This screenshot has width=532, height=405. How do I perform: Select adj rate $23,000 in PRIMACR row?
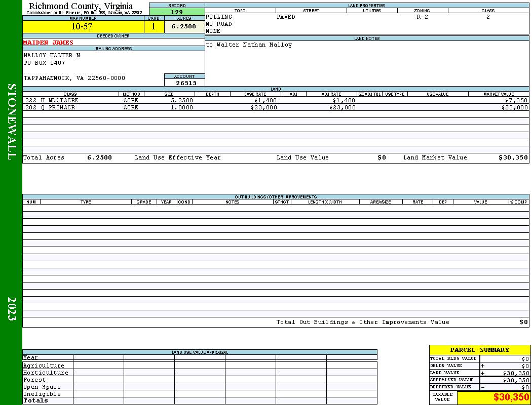(343, 107)
